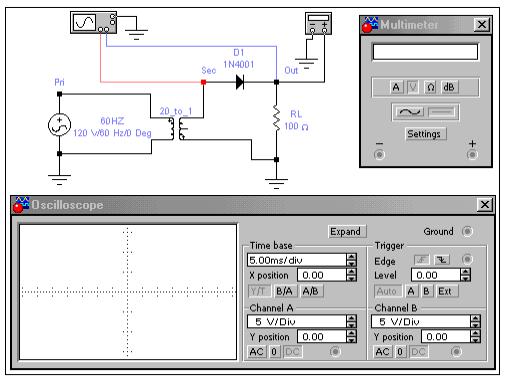Select trigger source A
This screenshot has width=505, height=380.
pos(411,291)
